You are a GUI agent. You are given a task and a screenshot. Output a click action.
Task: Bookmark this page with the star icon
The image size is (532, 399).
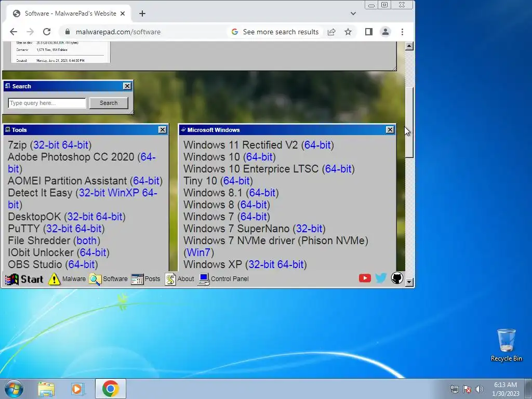[348, 32]
